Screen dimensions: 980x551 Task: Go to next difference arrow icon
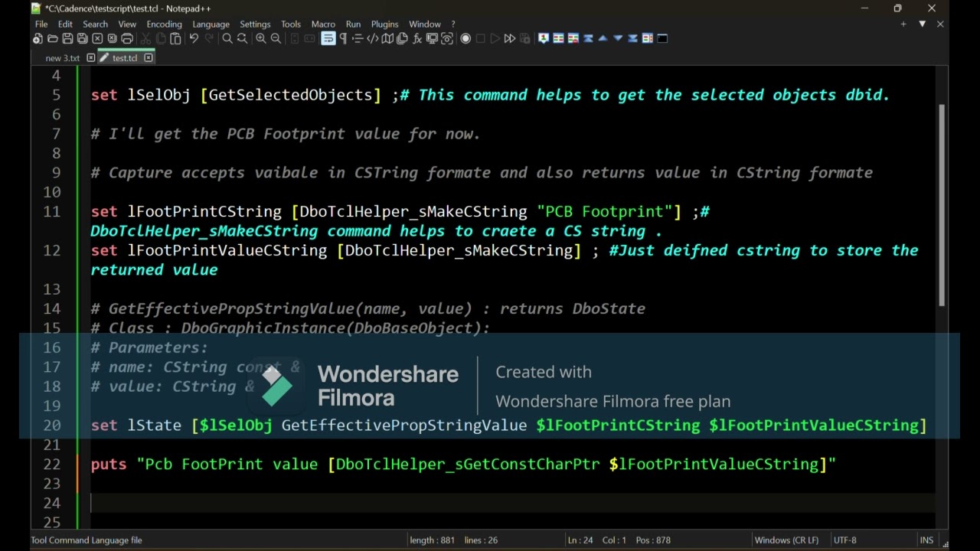(x=618, y=38)
